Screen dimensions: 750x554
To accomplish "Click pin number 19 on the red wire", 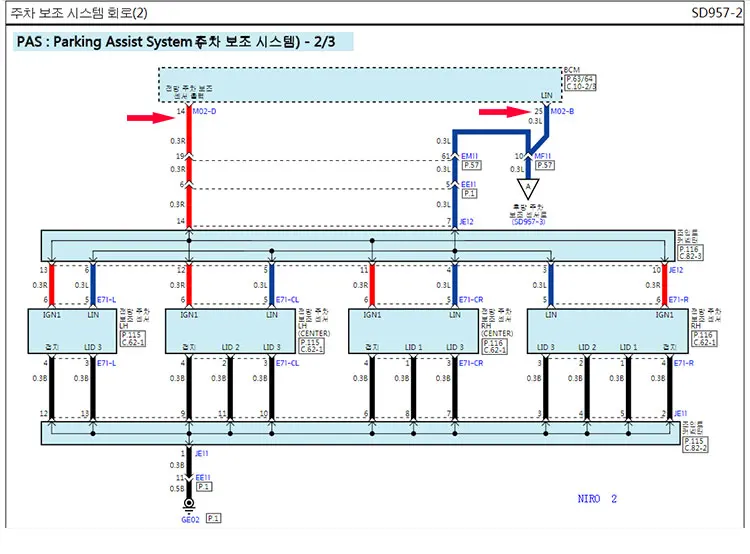I will [180, 156].
